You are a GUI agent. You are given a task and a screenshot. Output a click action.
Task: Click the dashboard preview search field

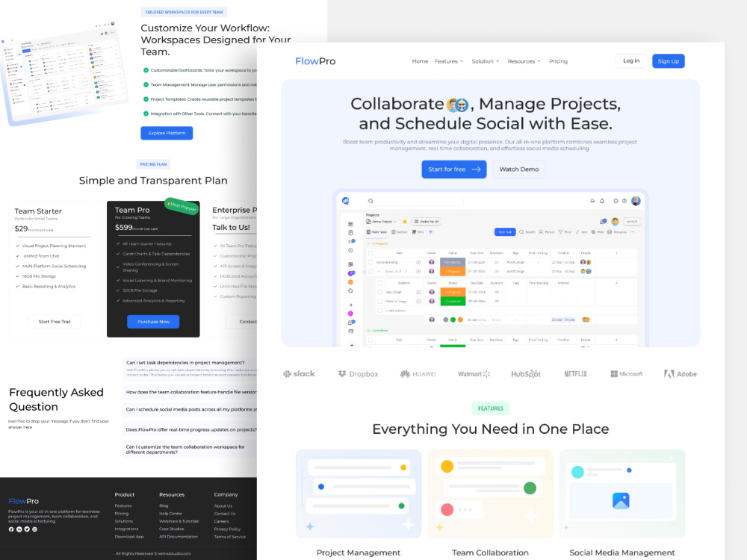point(415,201)
